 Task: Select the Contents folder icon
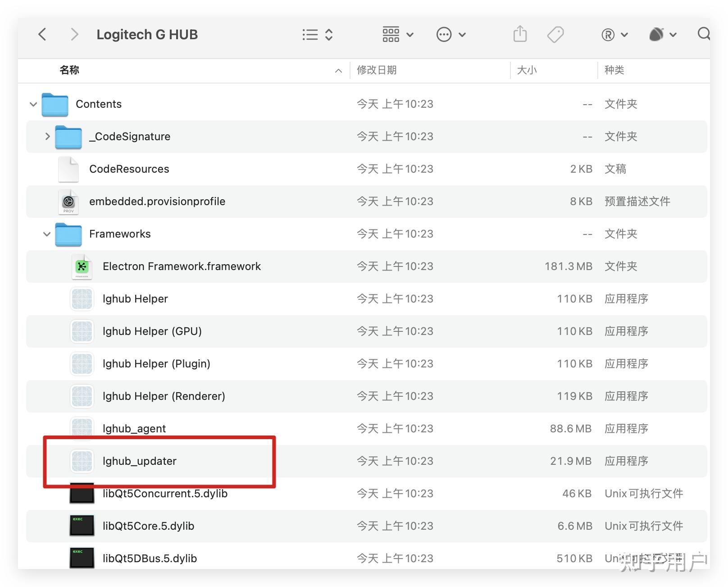point(55,105)
